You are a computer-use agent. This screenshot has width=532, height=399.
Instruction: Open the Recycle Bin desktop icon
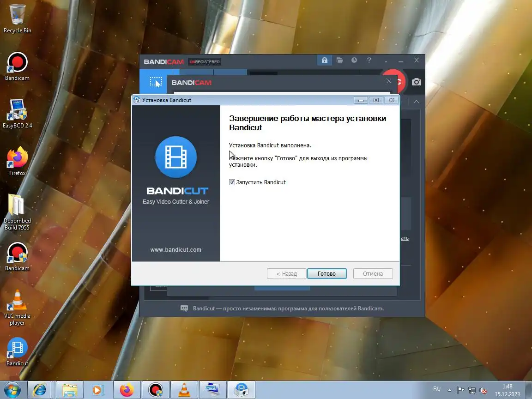coord(17,19)
